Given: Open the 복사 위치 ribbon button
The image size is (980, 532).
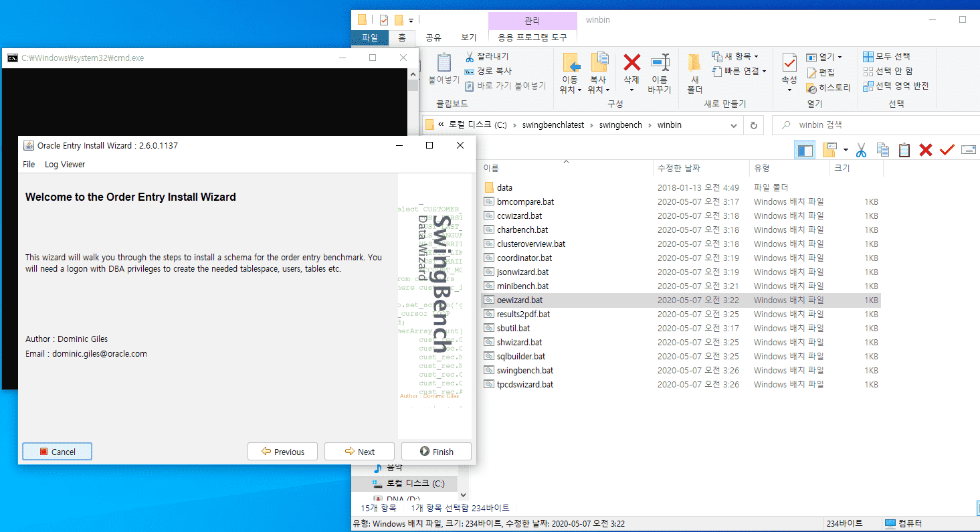Looking at the screenshot, I should coord(599,73).
